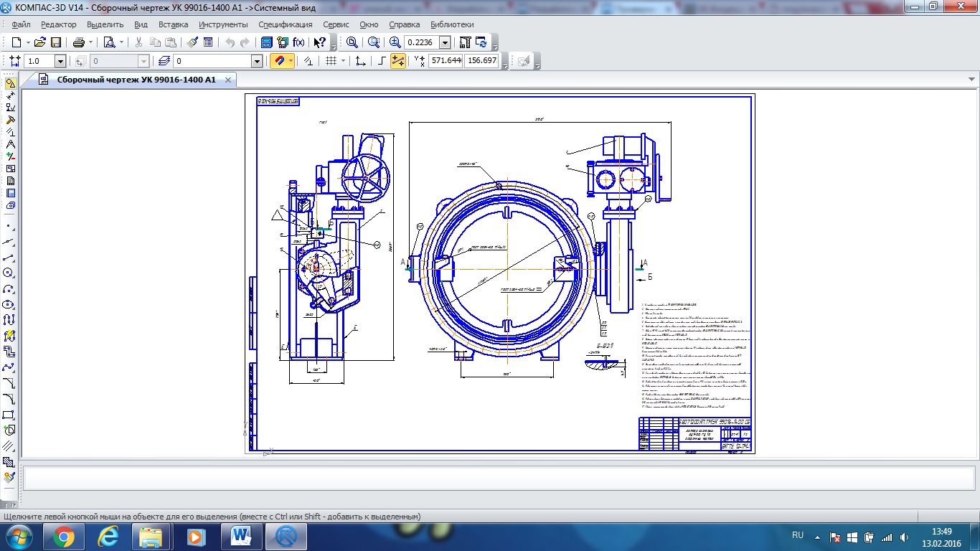
Task: Expand the layer number 0 dropdown
Action: [x=257, y=62]
